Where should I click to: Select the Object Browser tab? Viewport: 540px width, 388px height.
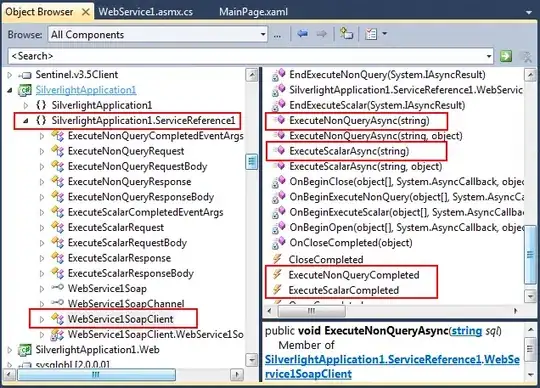[39, 12]
